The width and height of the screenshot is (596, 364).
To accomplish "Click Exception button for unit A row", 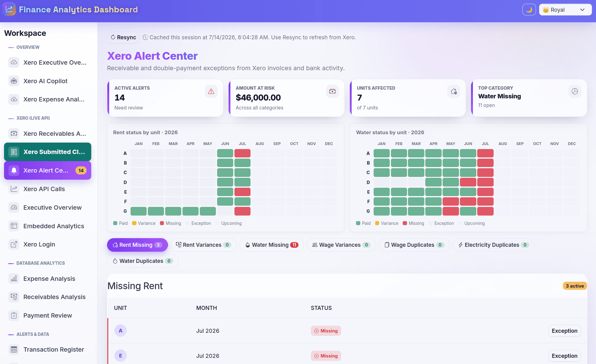I will 564,331.
